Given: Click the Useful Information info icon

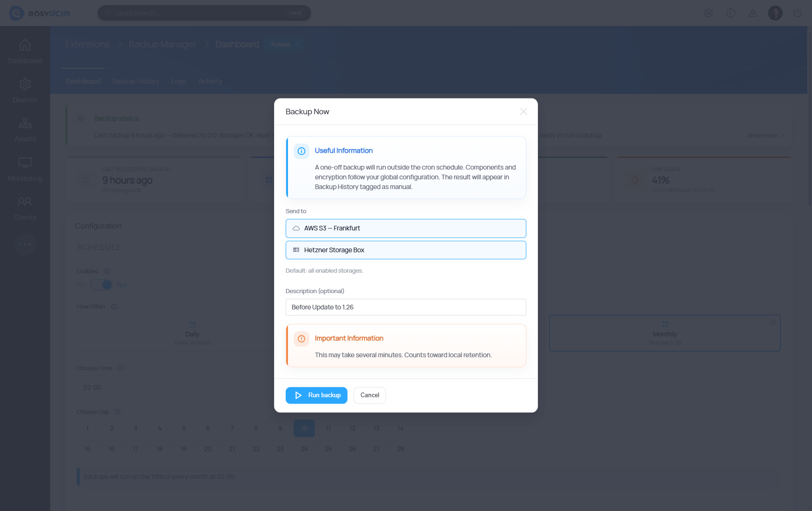Looking at the screenshot, I should click(x=301, y=151).
